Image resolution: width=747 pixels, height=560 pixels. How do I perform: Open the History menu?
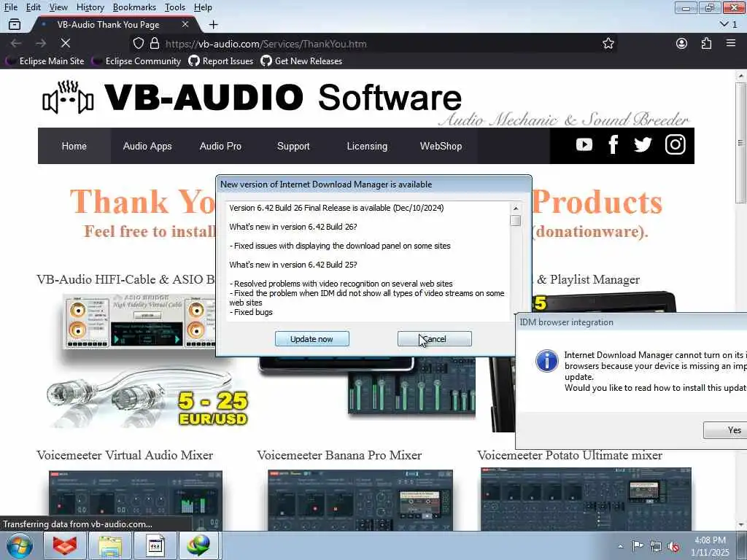point(90,7)
